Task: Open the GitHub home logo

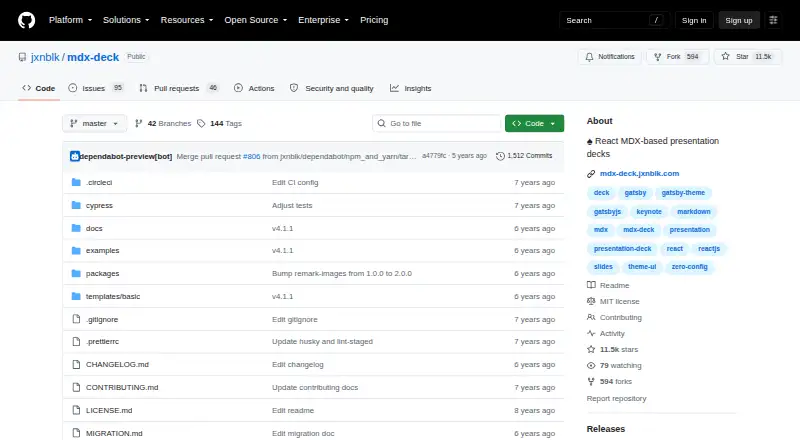Action: click(x=27, y=20)
